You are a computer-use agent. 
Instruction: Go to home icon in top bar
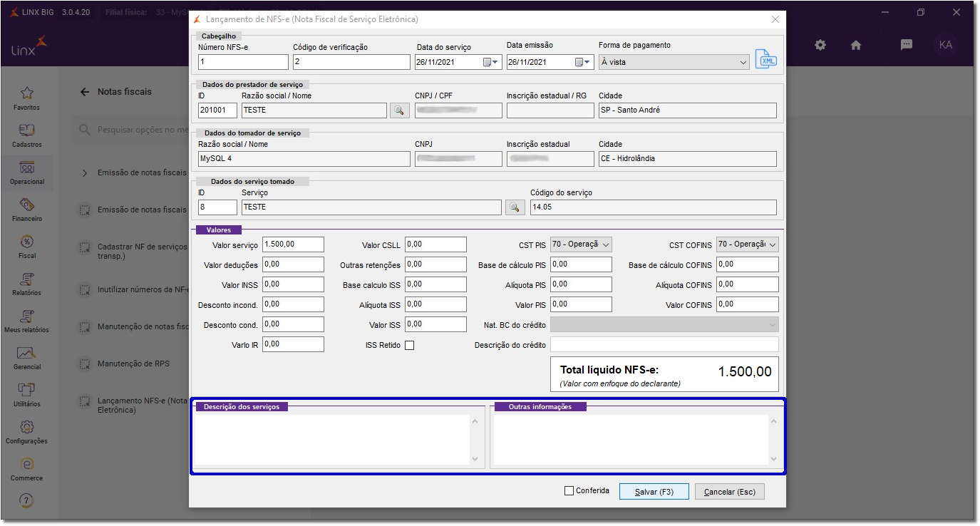coord(856,45)
